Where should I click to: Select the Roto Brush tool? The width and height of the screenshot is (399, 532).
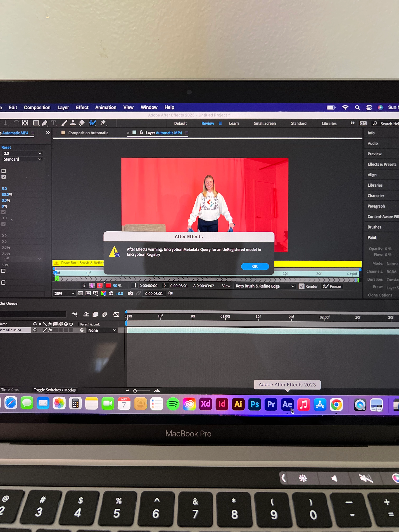93,123
